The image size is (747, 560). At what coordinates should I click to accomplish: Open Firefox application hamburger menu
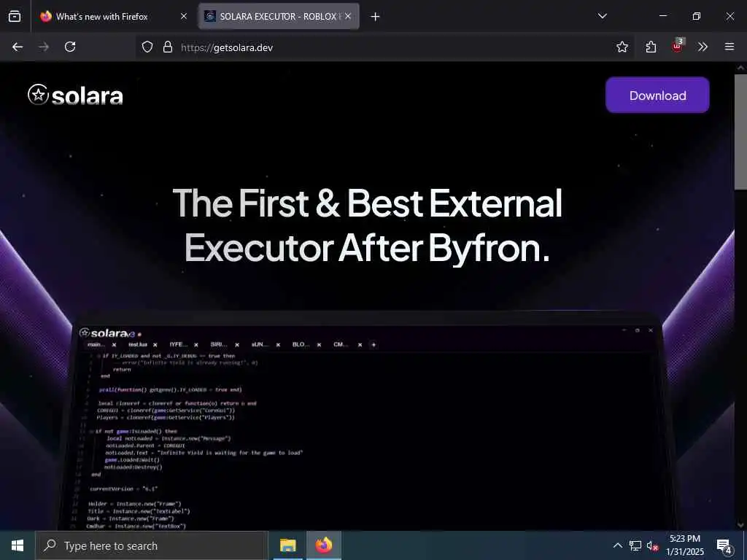[729, 47]
